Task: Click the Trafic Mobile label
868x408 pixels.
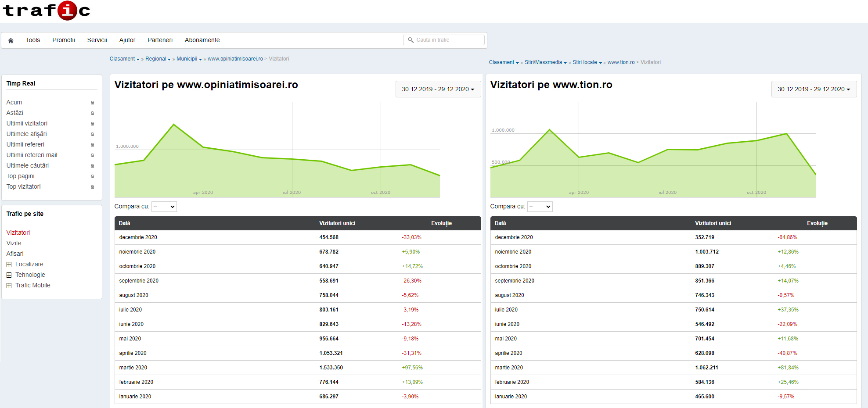Action: (33, 285)
